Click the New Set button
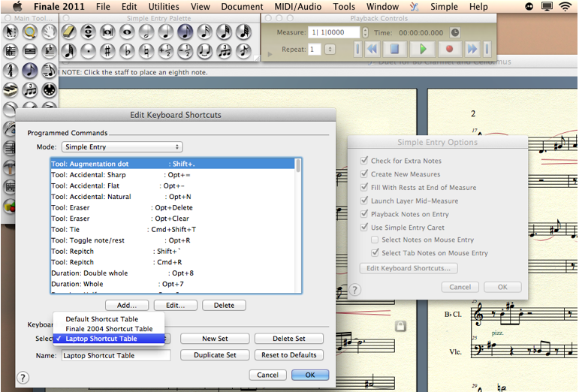The image size is (579, 392). [x=215, y=339]
